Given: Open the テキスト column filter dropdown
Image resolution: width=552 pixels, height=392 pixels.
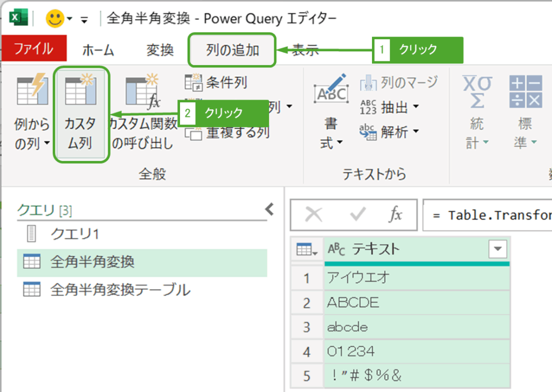Looking at the screenshot, I should coord(498,249).
